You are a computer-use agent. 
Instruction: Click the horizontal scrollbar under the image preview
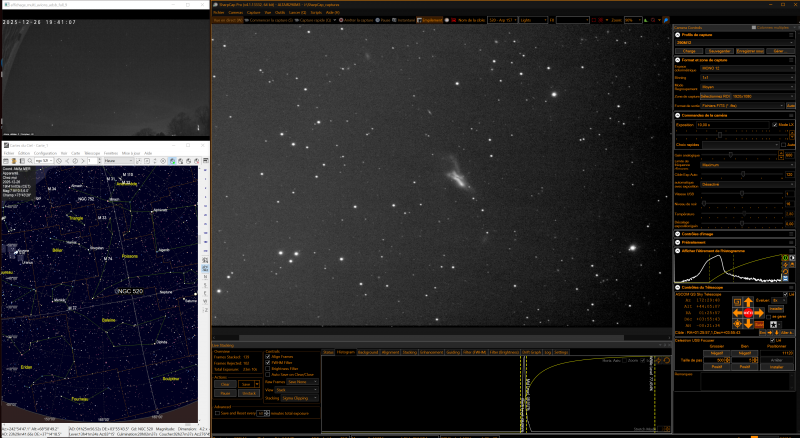coord(431,337)
